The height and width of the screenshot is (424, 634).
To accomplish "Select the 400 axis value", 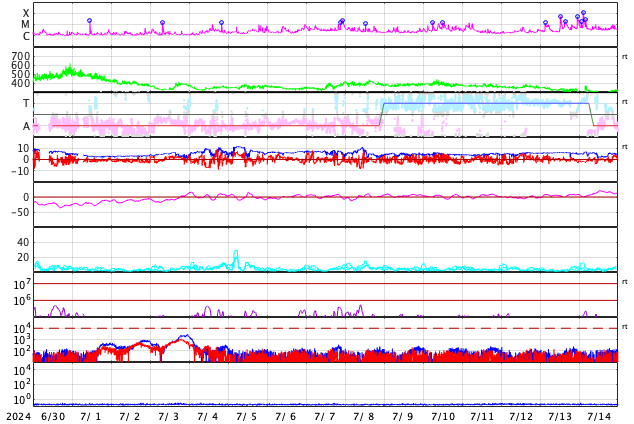I will click(21, 83).
